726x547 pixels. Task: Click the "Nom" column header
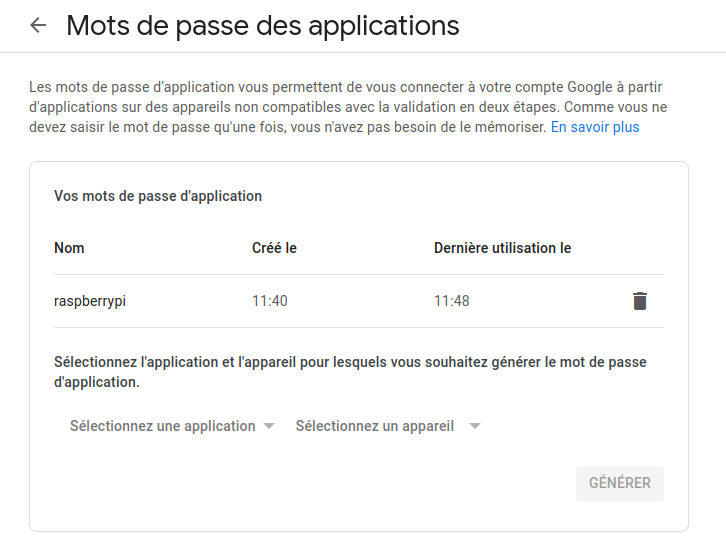point(70,248)
